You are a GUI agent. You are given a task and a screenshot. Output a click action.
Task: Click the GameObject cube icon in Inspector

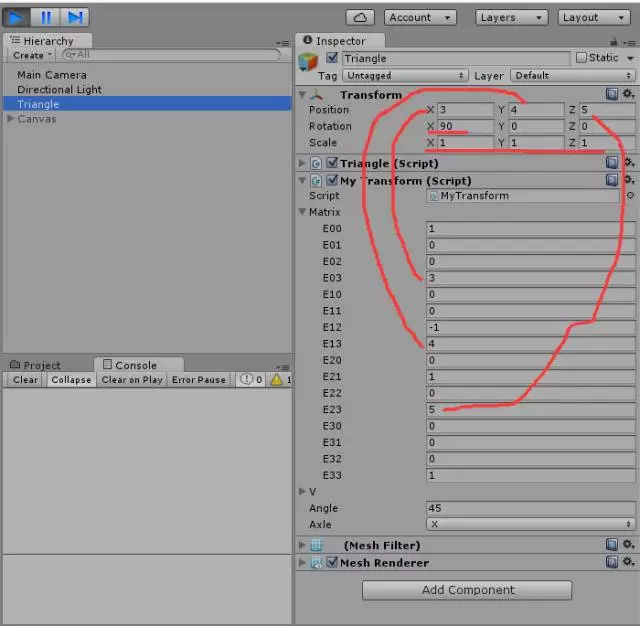tap(308, 62)
